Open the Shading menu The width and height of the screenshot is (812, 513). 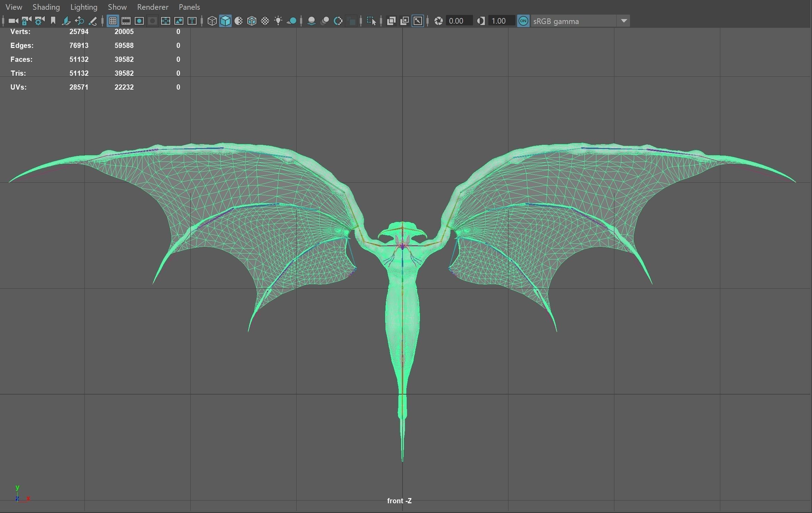point(46,7)
